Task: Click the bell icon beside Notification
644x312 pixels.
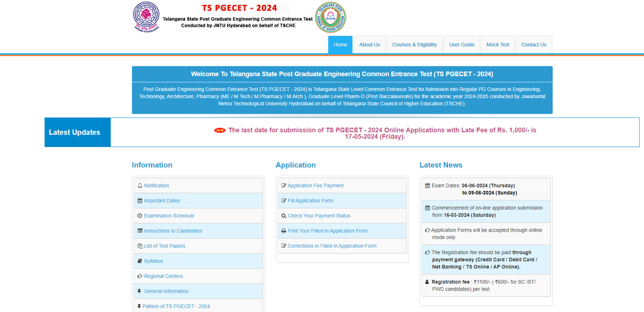Action: pyautogui.click(x=140, y=185)
